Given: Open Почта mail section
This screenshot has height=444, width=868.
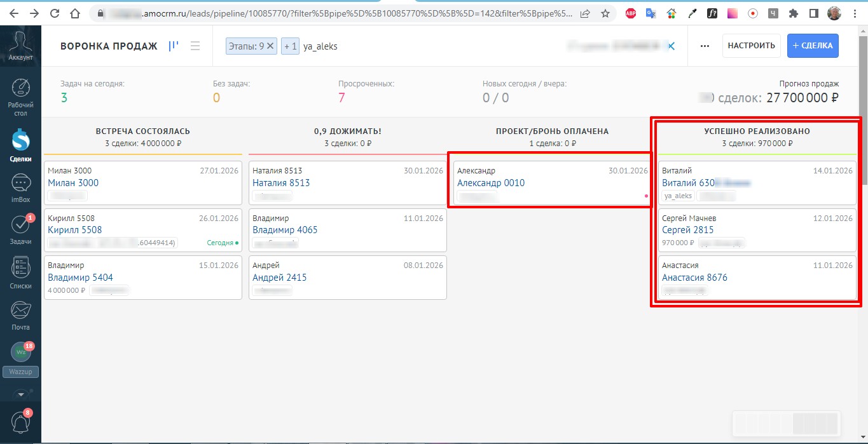Looking at the screenshot, I should 20,315.
